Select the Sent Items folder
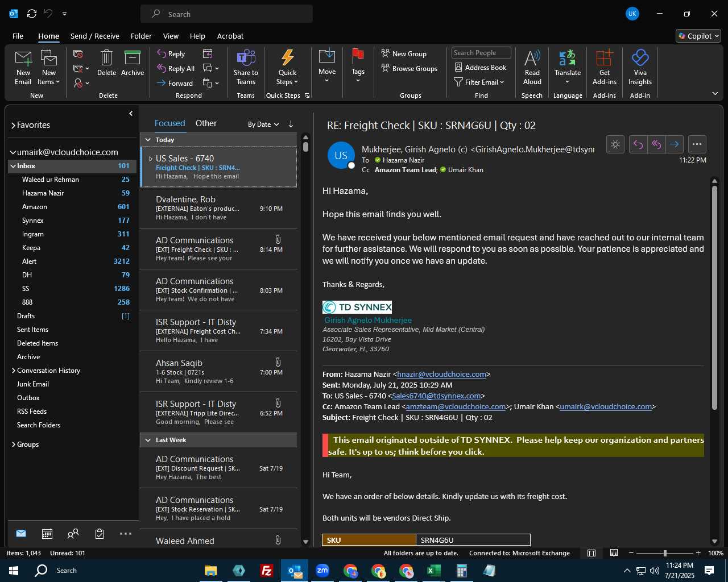This screenshot has width=728, height=582. click(32, 330)
